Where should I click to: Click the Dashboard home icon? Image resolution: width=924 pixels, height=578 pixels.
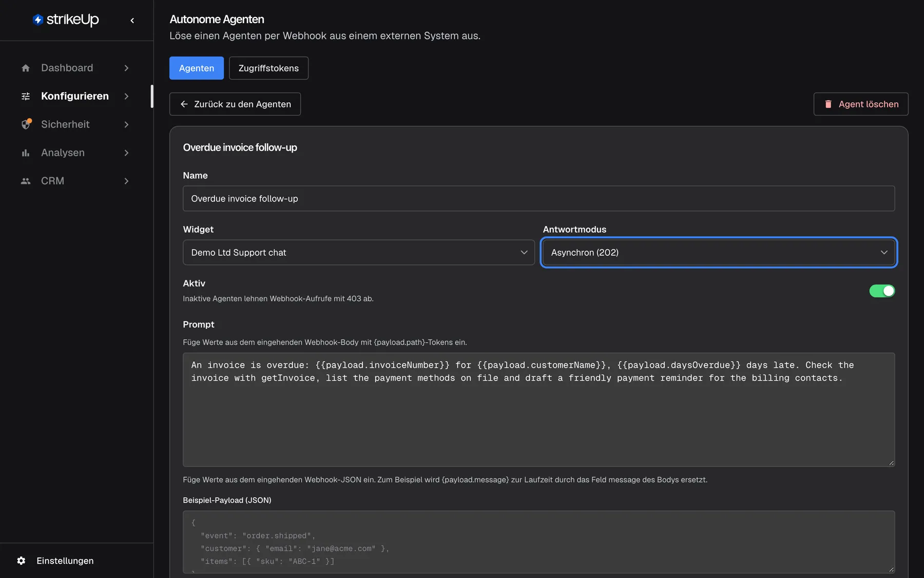(x=26, y=68)
